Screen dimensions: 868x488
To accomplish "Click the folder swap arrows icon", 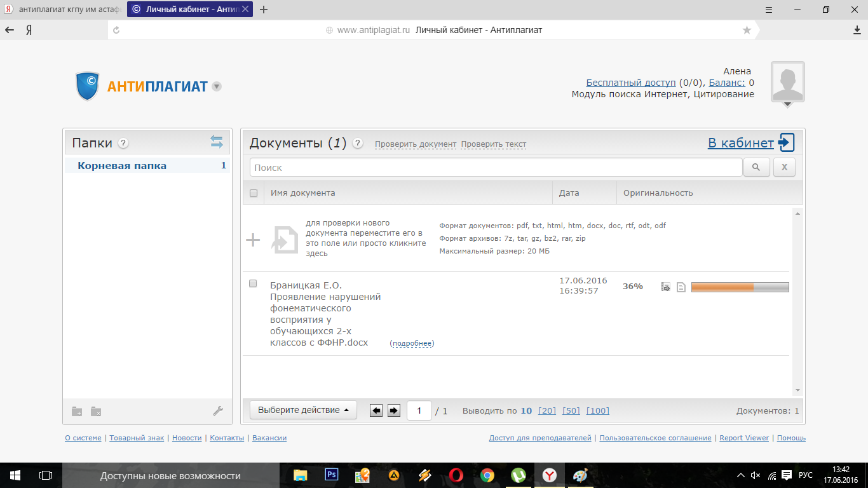I will [x=217, y=142].
